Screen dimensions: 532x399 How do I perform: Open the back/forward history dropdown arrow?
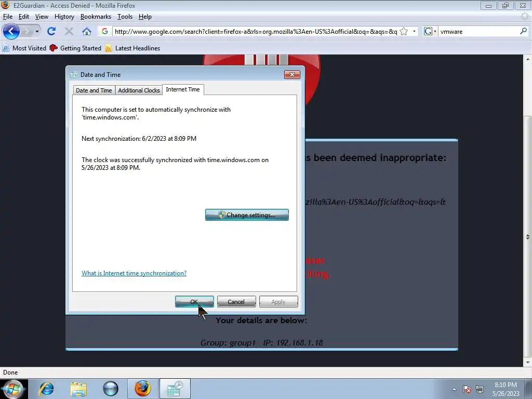(37, 32)
